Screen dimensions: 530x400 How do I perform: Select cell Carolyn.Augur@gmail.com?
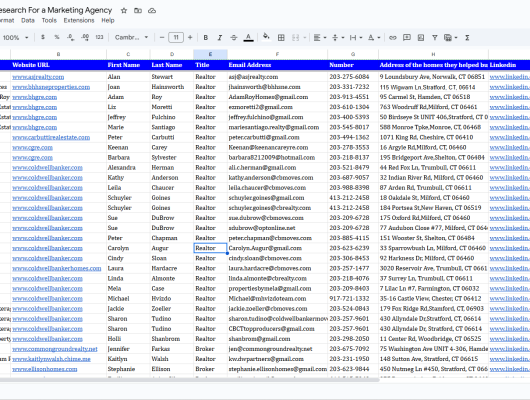click(x=277, y=248)
